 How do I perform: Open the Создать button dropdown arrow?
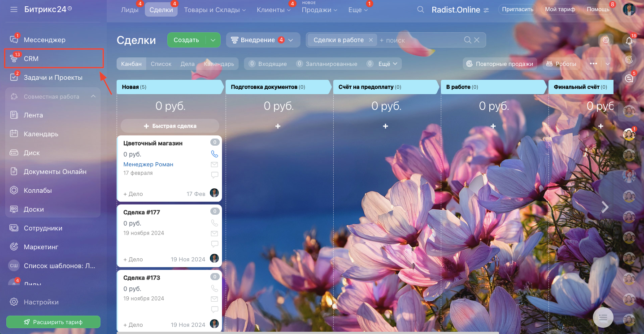[213, 40]
